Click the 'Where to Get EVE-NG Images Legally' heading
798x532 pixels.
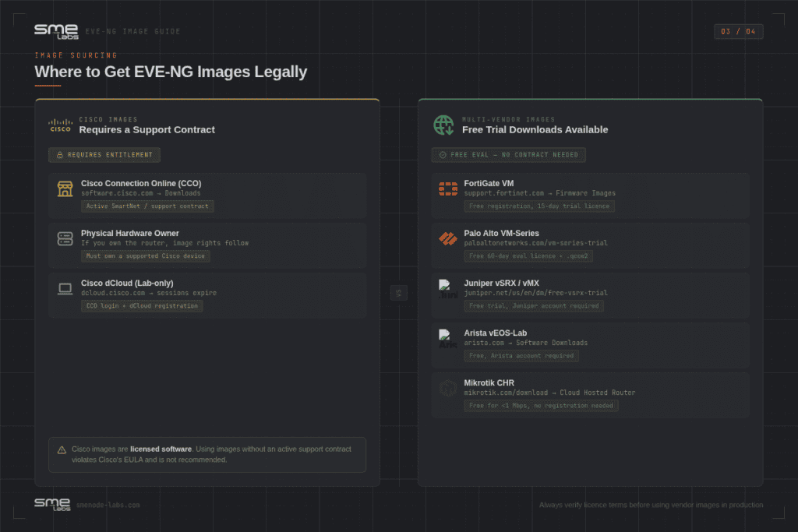tap(171, 72)
